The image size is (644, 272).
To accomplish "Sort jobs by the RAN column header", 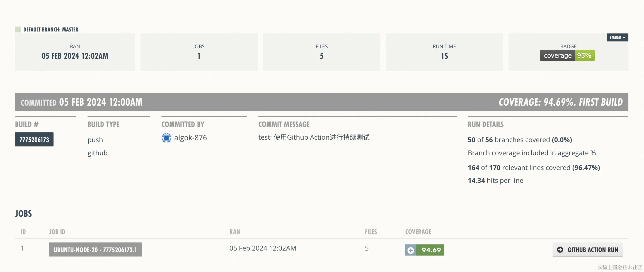I will click(234, 232).
